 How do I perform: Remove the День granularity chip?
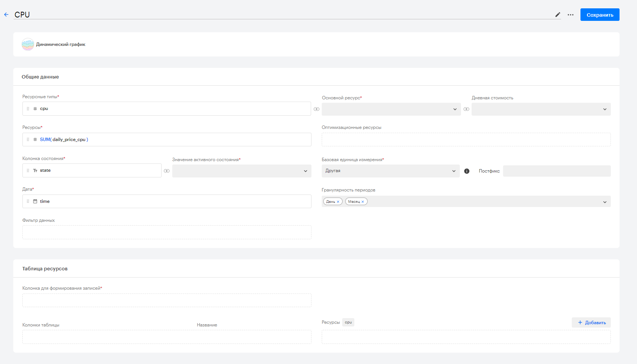pyautogui.click(x=338, y=202)
